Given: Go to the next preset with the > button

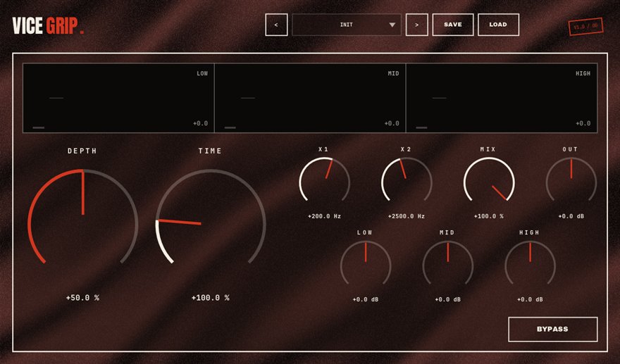Looking at the screenshot, I should click(417, 25).
